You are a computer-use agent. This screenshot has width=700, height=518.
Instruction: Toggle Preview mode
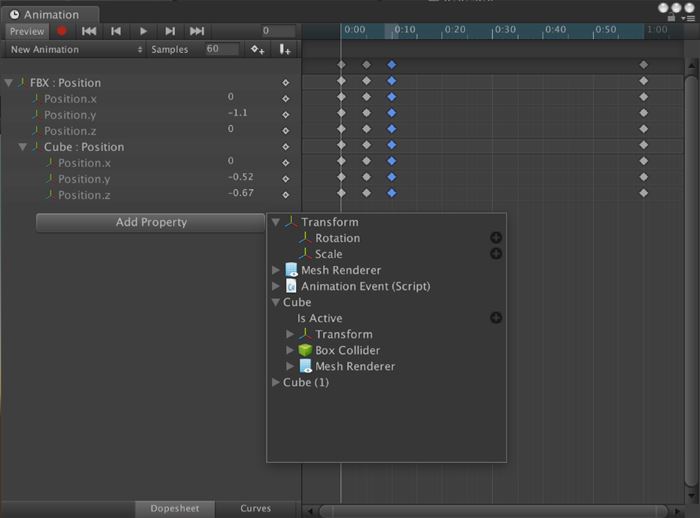point(27,31)
